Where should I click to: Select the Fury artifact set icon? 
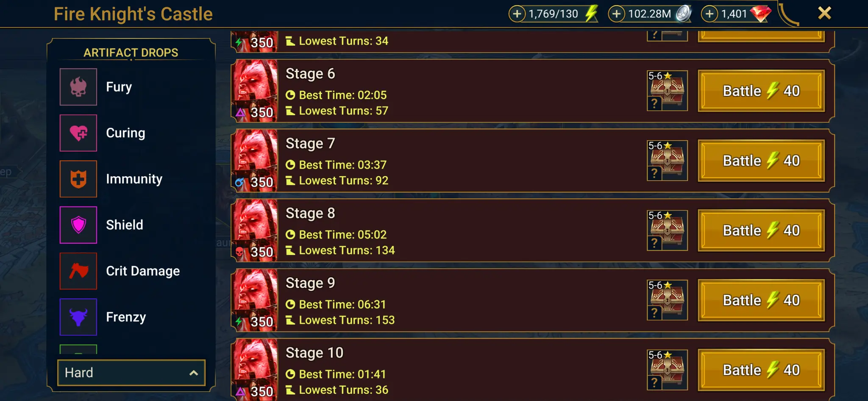[x=78, y=87]
